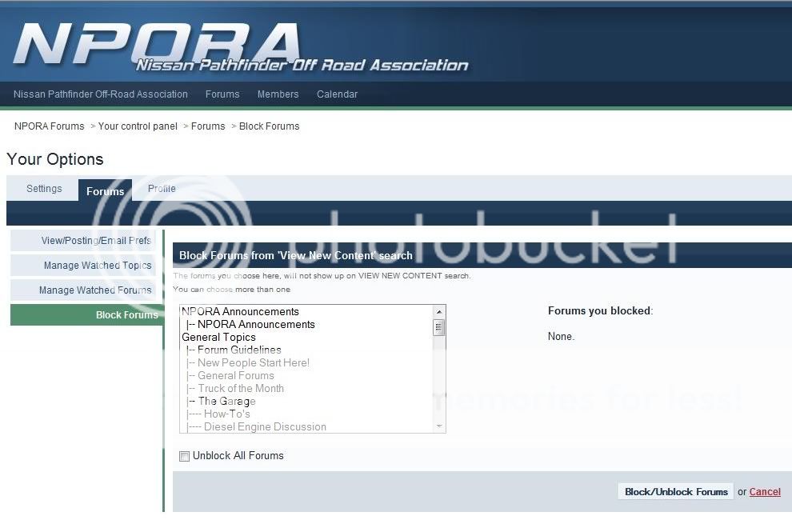Open Calendar in the top navigation
This screenshot has height=532, width=792.
point(337,94)
